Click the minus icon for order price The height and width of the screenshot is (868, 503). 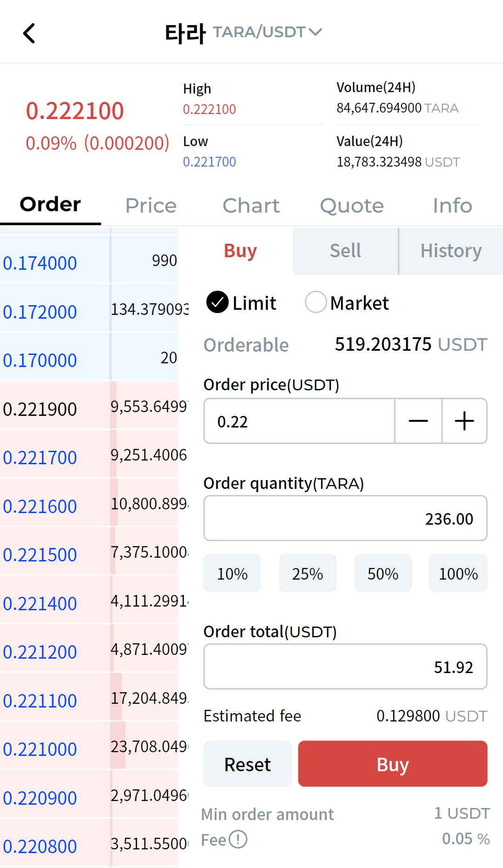pyautogui.click(x=418, y=421)
